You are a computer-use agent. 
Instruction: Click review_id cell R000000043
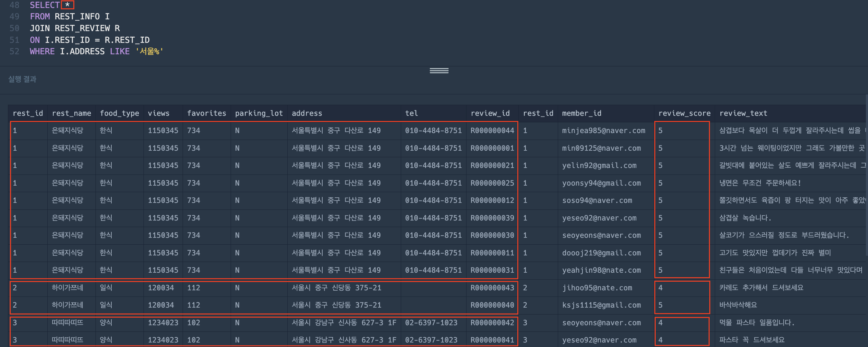(492, 288)
